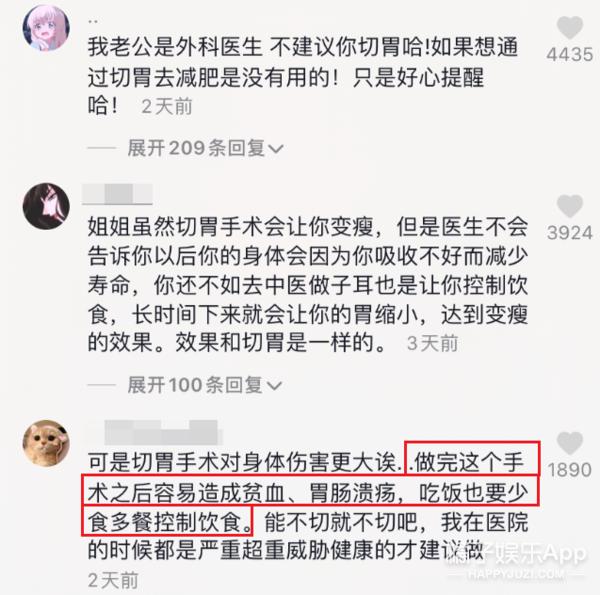Viewport: 600px width, 595px height.
Task: Tap the 橘子娱乐App watermark
Action: click(517, 560)
